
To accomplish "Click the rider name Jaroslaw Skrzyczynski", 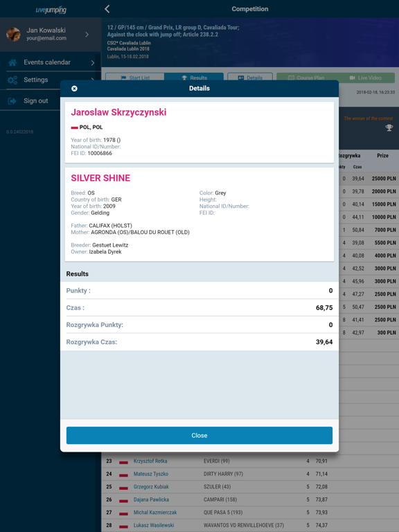I will [x=118, y=112].
